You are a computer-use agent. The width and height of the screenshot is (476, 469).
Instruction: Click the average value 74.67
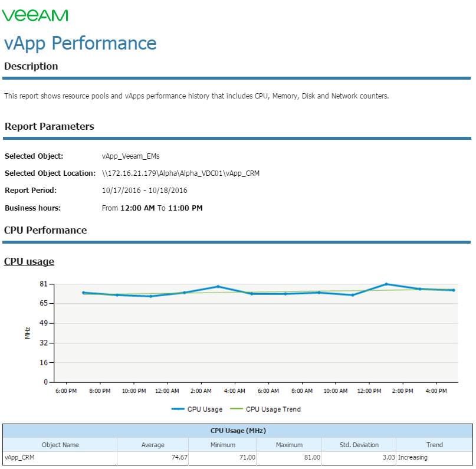click(x=179, y=457)
